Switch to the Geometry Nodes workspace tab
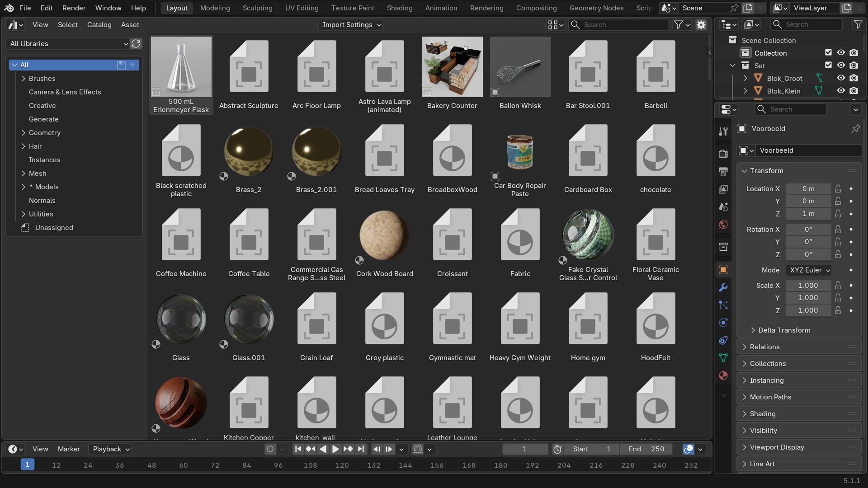 [x=596, y=8]
